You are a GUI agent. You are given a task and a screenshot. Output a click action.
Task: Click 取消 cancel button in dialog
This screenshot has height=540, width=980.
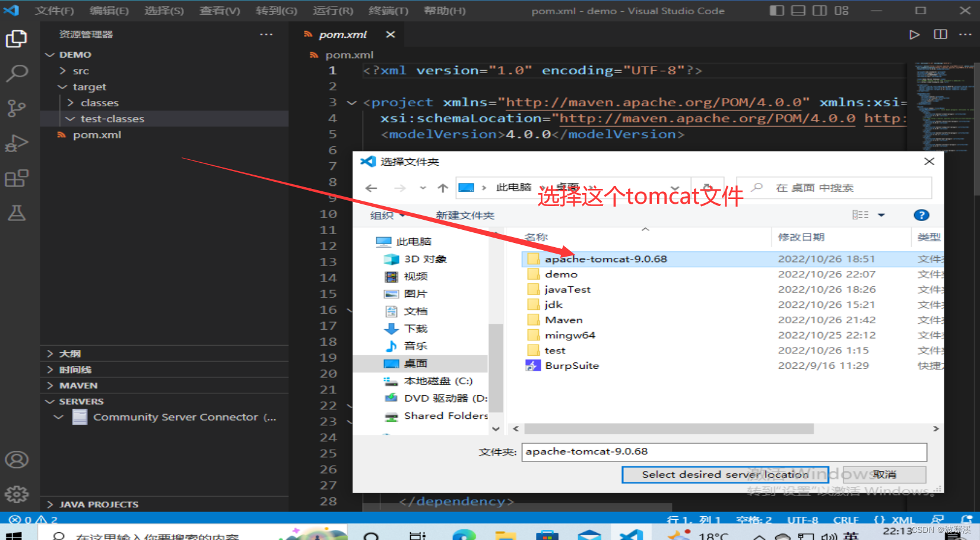[x=884, y=475]
